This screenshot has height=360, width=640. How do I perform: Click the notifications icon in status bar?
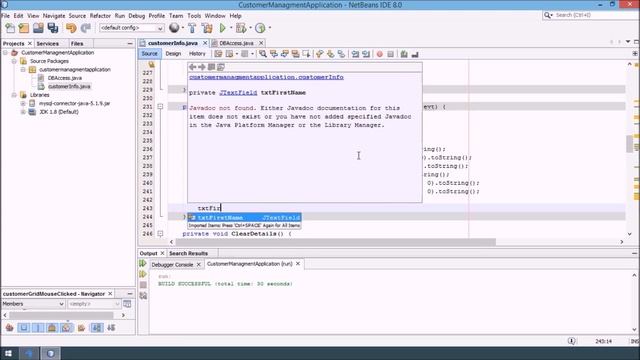pos(571,341)
